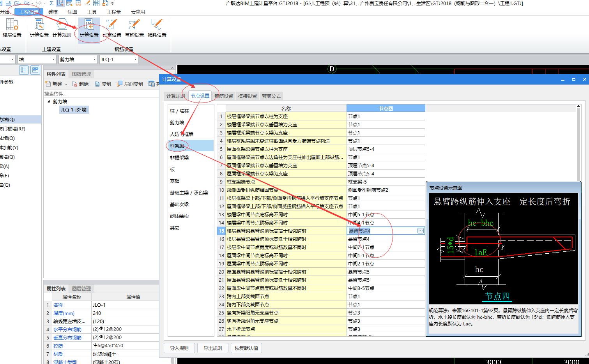
Task: Click the glasses-style view icon in quick access toolbar
Action: pos(78,3)
